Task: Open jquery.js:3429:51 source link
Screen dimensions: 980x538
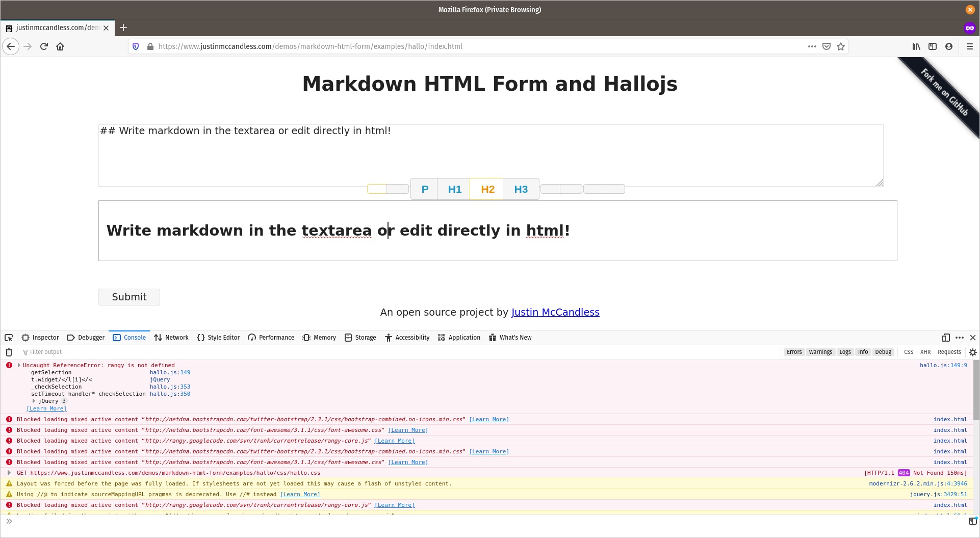Action: coord(938,494)
